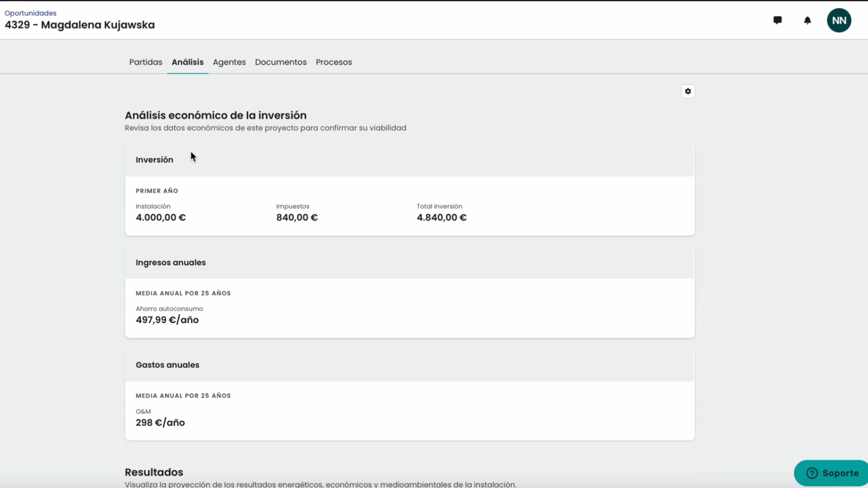Click the Ahorro autoconsumo label
The image size is (868, 488).
[169, 309]
